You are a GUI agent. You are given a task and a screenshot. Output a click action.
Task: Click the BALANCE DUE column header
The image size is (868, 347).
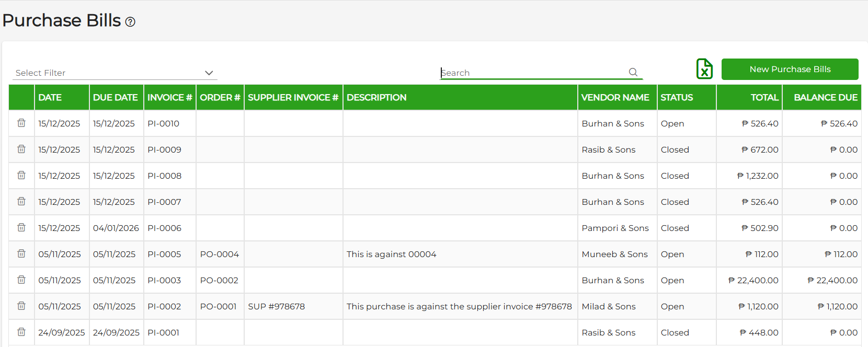(x=825, y=98)
